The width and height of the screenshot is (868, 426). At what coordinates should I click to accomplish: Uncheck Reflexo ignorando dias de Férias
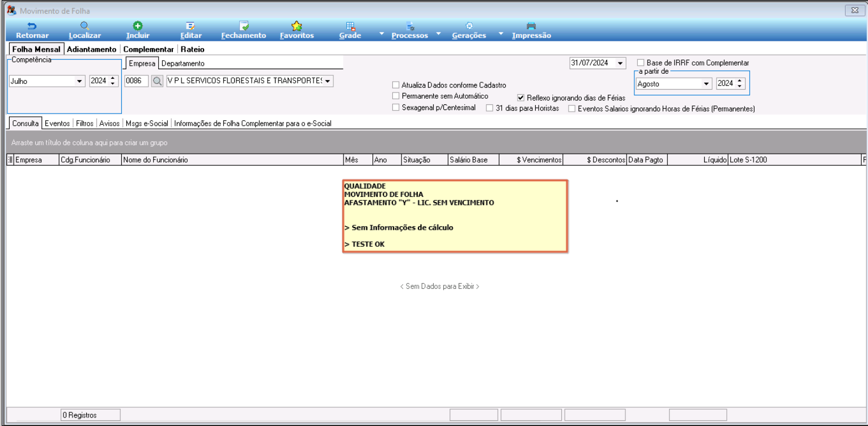click(521, 98)
